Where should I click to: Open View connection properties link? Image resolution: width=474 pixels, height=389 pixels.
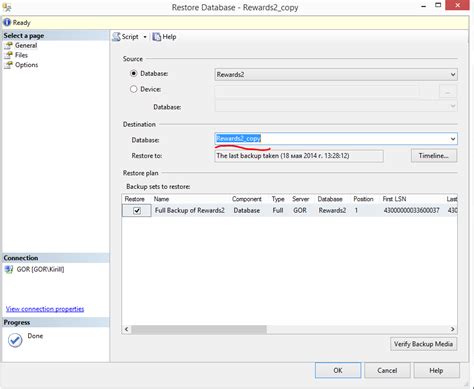click(x=45, y=309)
